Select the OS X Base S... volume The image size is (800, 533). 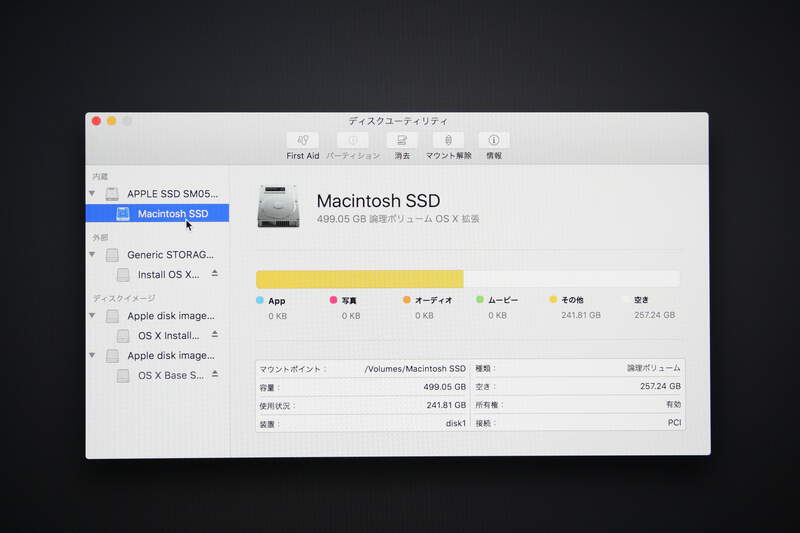(x=170, y=375)
